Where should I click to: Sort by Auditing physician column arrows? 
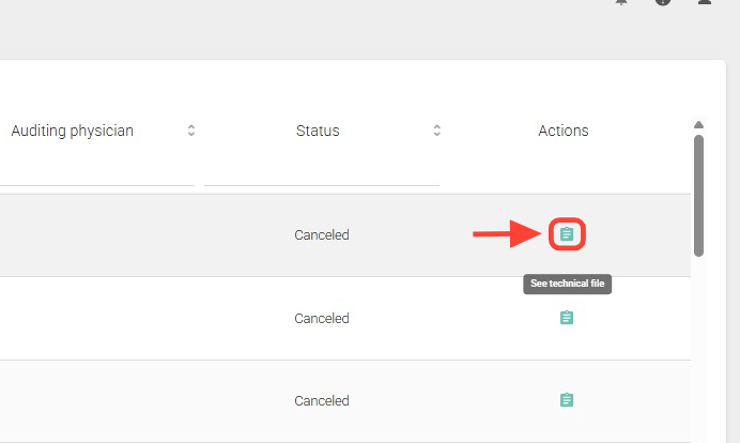pos(191,131)
